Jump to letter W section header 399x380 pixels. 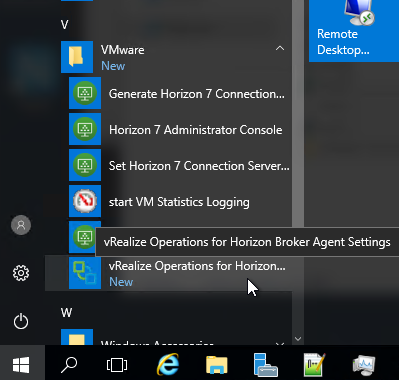[x=66, y=313]
